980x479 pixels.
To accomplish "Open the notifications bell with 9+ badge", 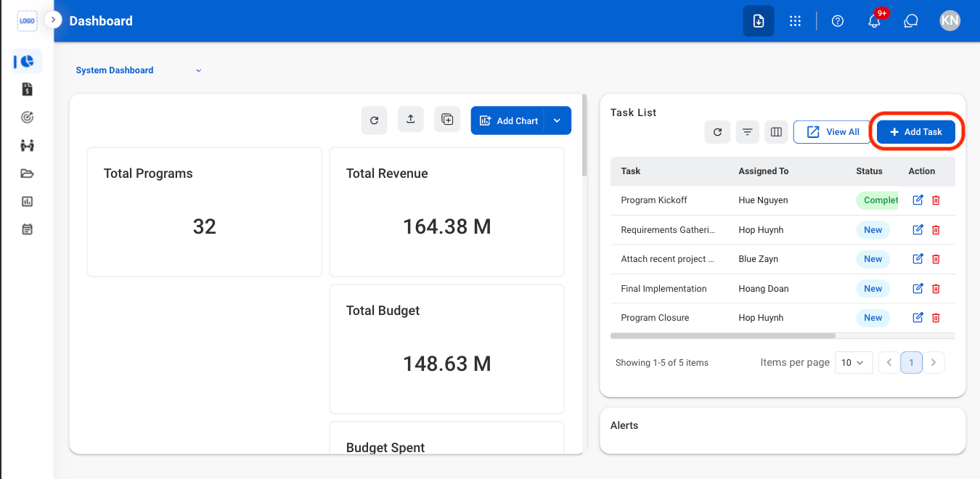I will pyautogui.click(x=874, y=21).
